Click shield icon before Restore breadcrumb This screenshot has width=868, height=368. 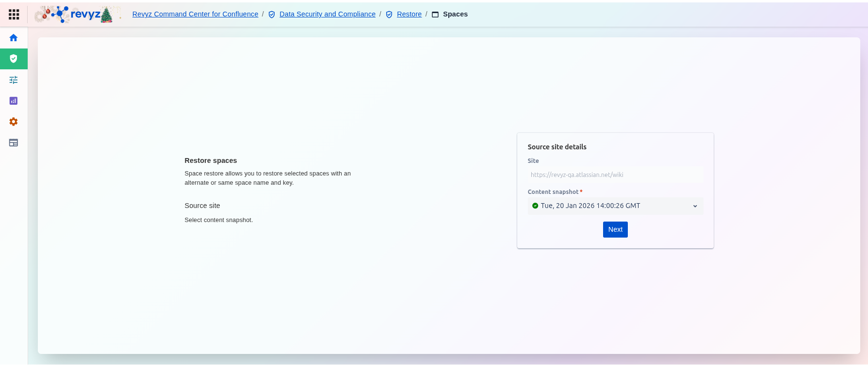389,15
